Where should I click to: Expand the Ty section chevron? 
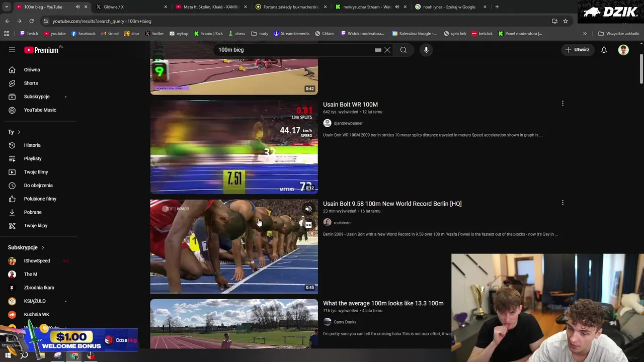pyautogui.click(x=19, y=132)
